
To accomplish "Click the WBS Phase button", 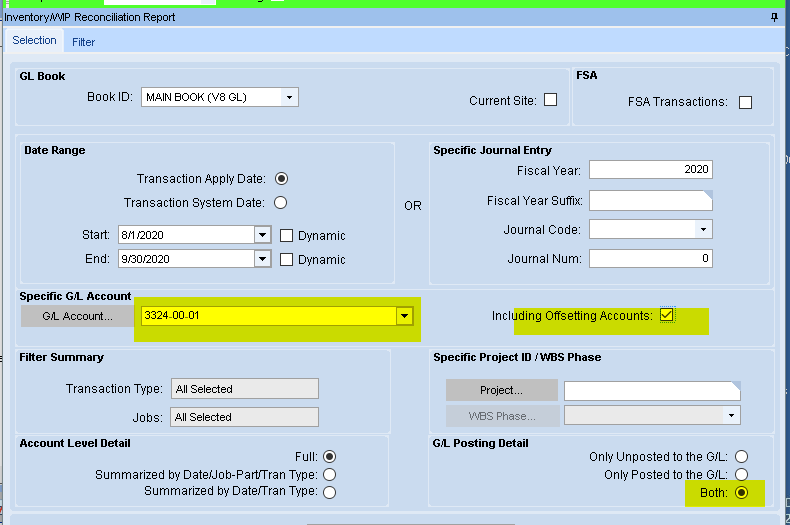I will click(502, 416).
